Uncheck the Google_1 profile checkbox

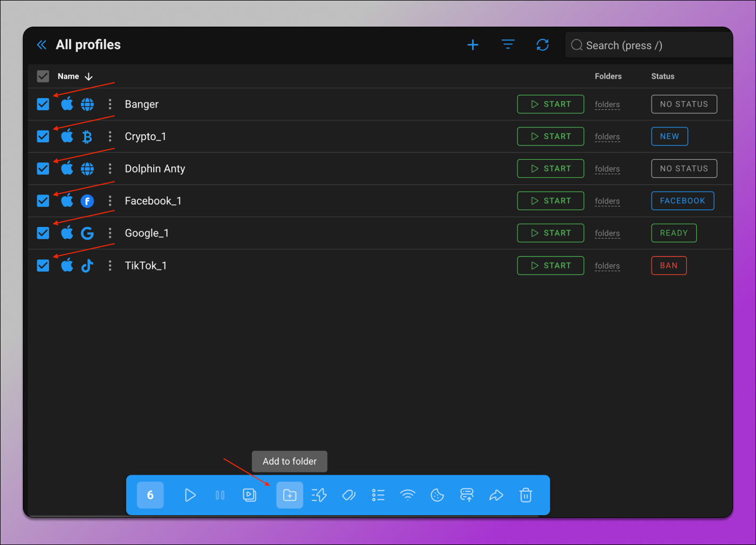[43, 233]
